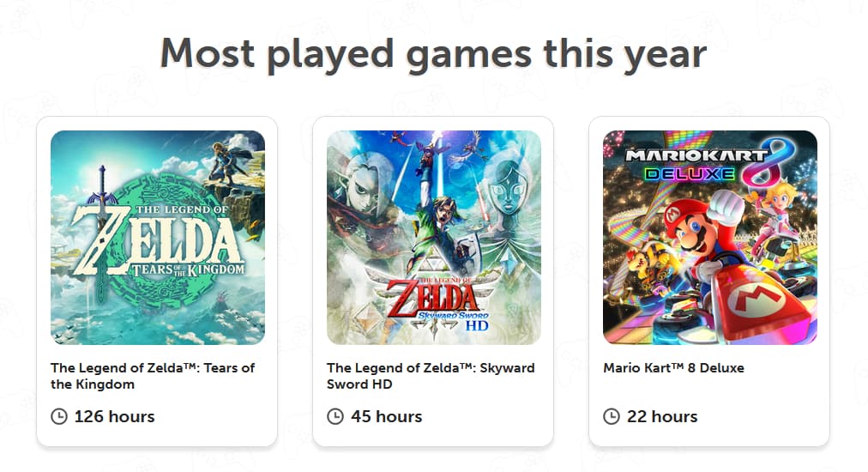Click the red Zelda logo on Skyward Sword cover
Image resolution: width=868 pixels, height=472 pixels.
[x=433, y=296]
